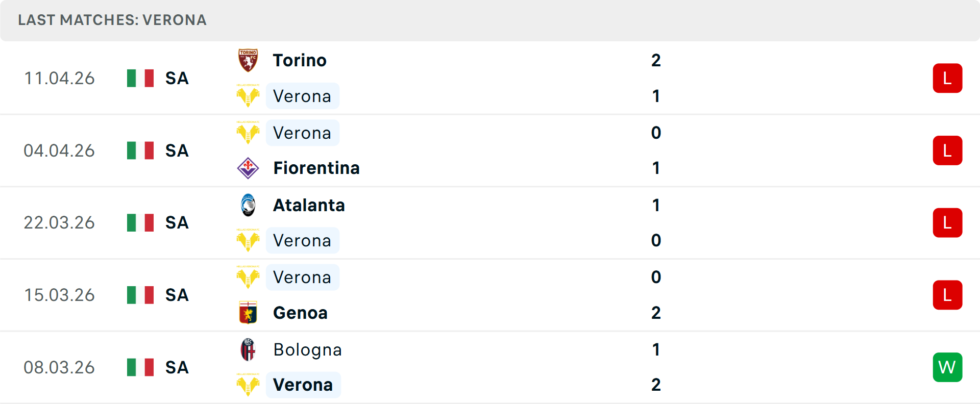Click the Last Matches: Verona header
980x404 pixels.
click(112, 20)
